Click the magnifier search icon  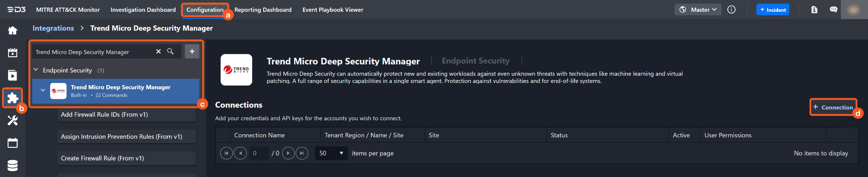pos(170,52)
